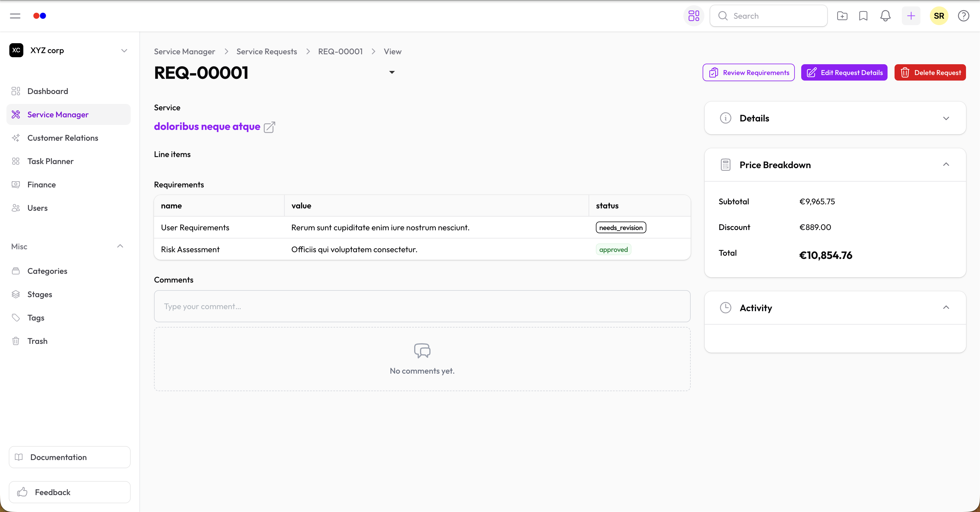Screen dimensions: 980x512
Task: Collapse the Misc section in sidebar
Action: pyautogui.click(x=120, y=246)
